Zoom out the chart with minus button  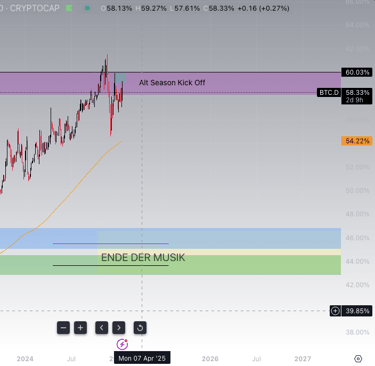(x=63, y=328)
